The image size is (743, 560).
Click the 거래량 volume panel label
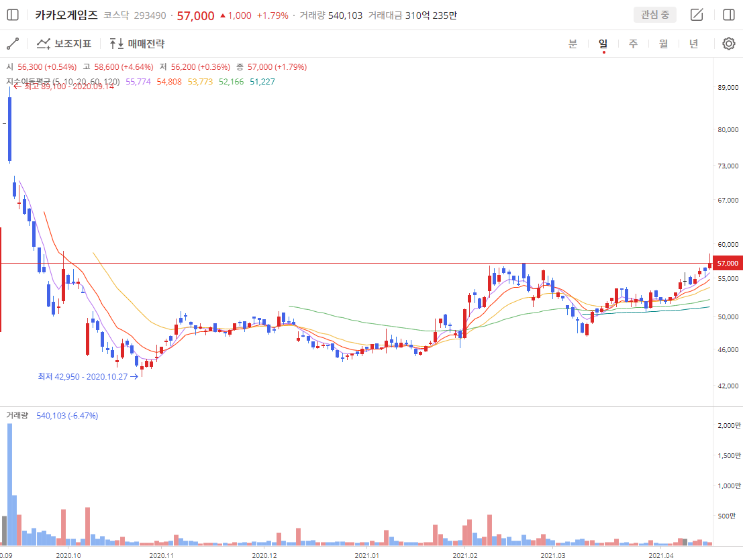pos(17,416)
